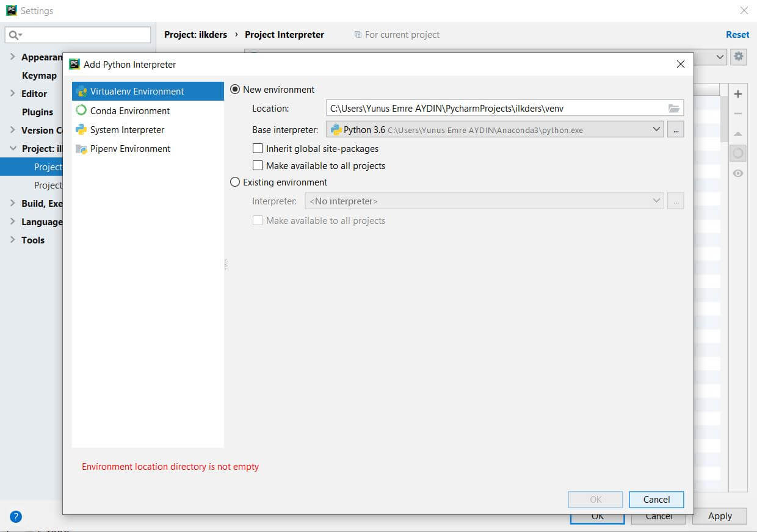Click the upgrade package arrow icon
This screenshot has height=532, width=757.
tap(738, 134)
